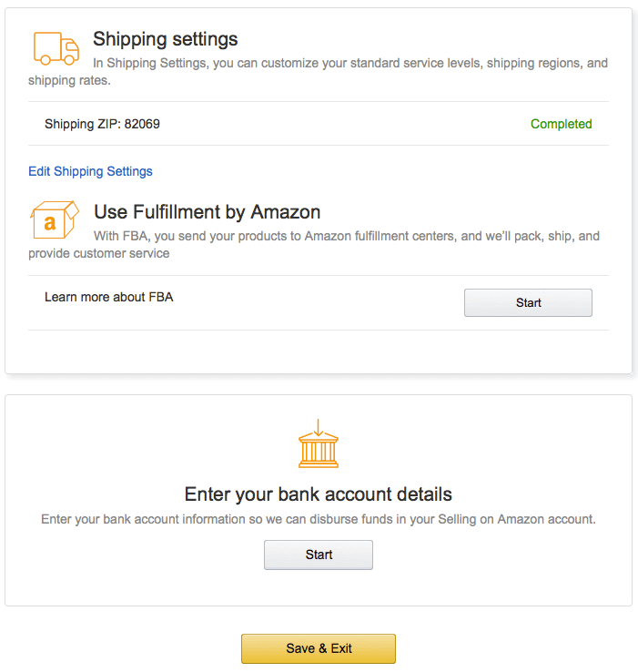Click the down arrow above the bank icon

(x=319, y=426)
